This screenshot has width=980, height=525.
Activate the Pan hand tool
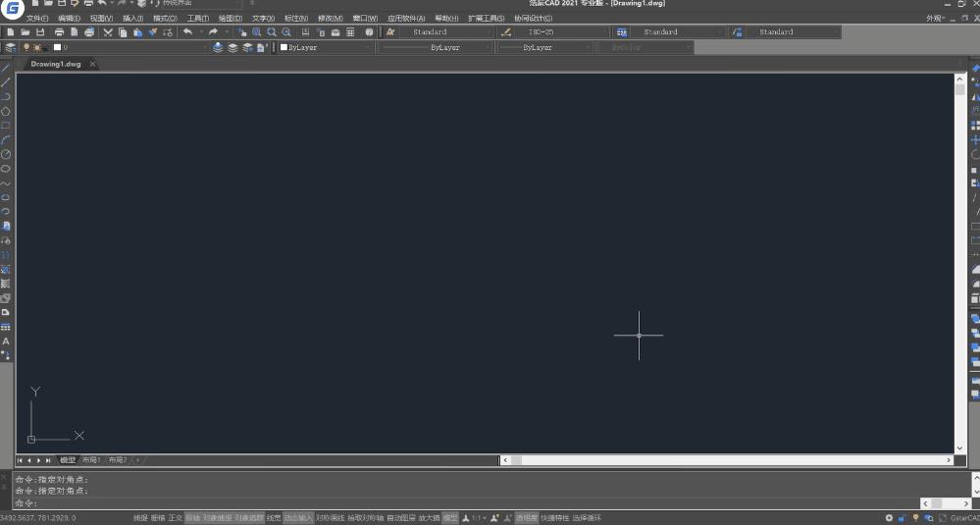click(x=242, y=31)
